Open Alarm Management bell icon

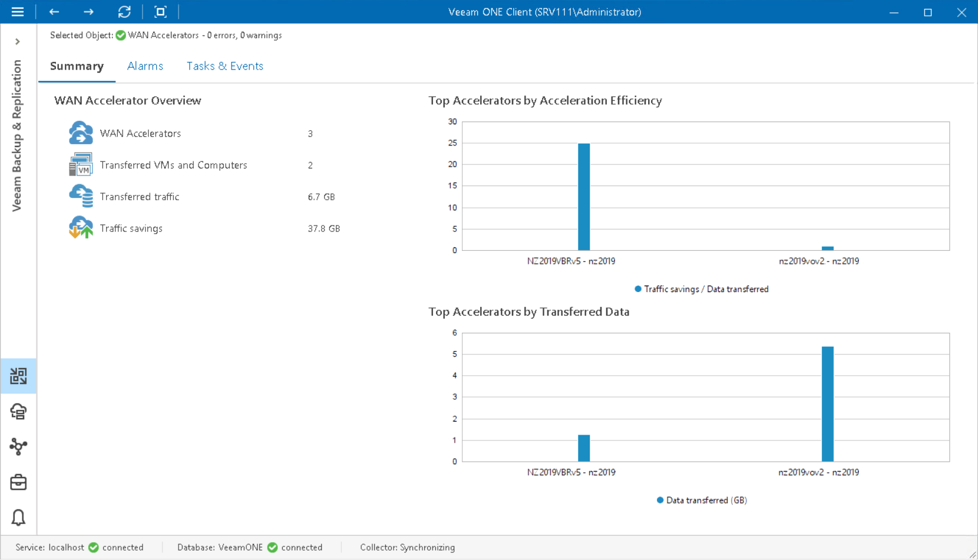(18, 518)
